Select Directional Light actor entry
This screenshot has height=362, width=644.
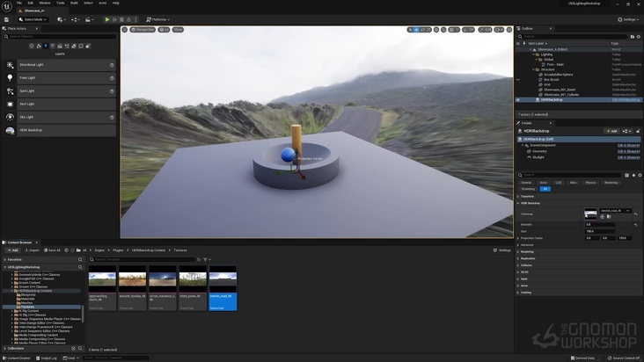tap(60, 65)
